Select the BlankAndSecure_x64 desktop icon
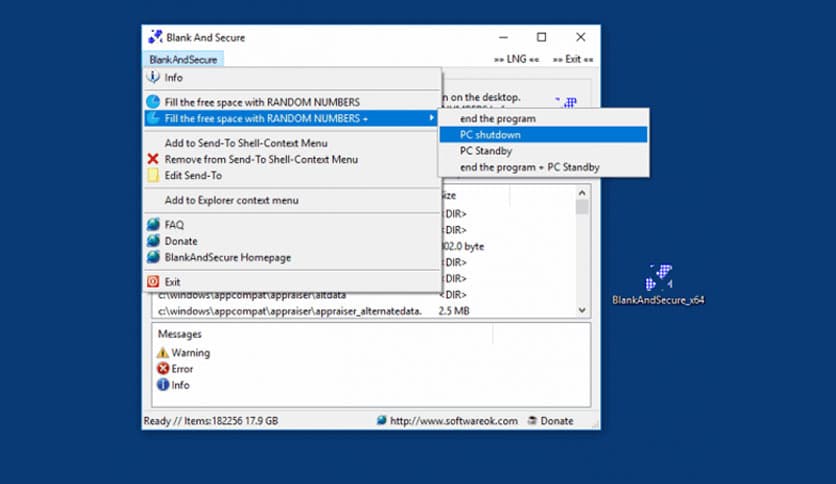The image size is (836, 484). (x=658, y=285)
